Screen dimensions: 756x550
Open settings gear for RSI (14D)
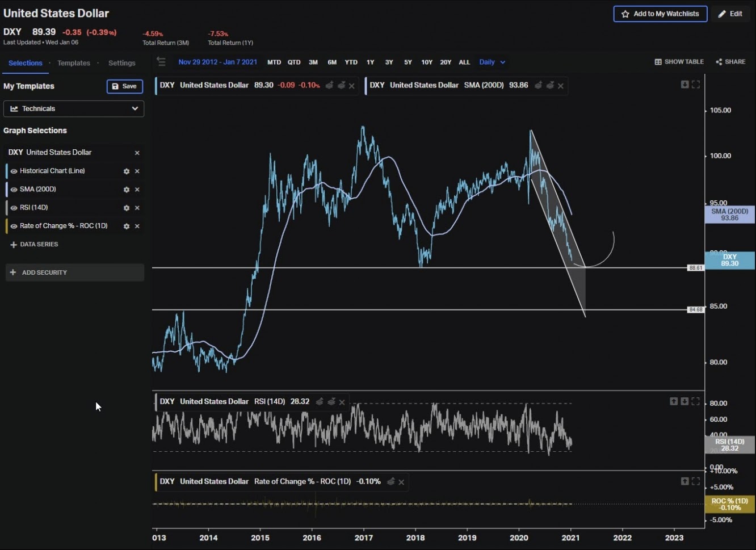tap(127, 208)
